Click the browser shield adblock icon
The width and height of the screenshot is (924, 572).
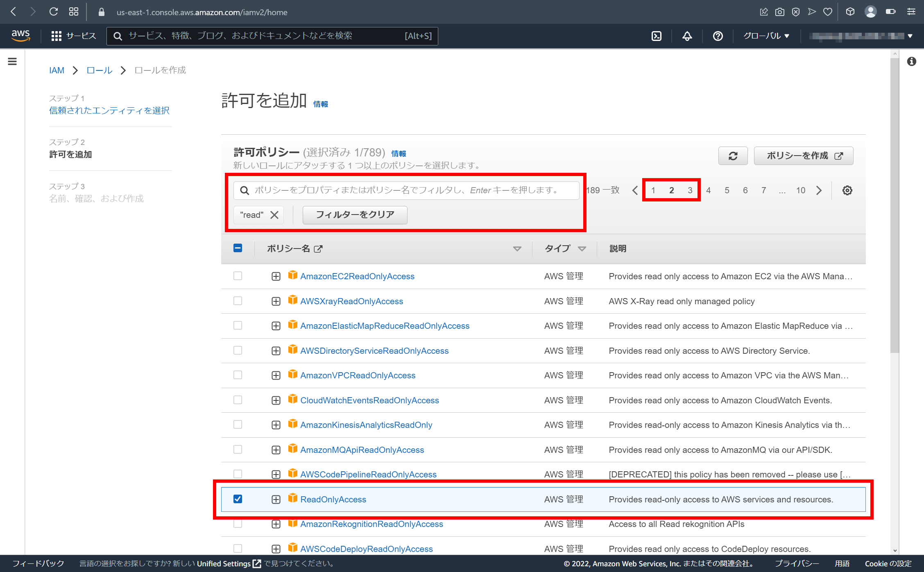pyautogui.click(x=796, y=12)
